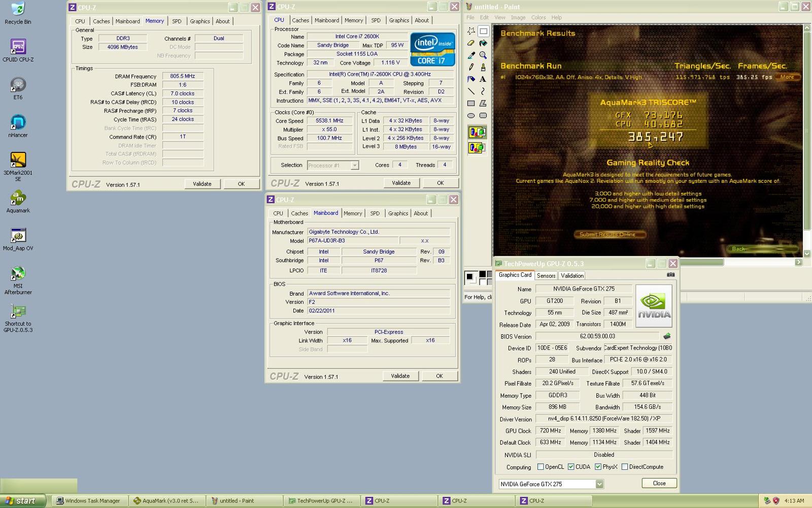
Task: Toggle the PhysX checkbox in GPU-Z
Action: click(x=598, y=467)
